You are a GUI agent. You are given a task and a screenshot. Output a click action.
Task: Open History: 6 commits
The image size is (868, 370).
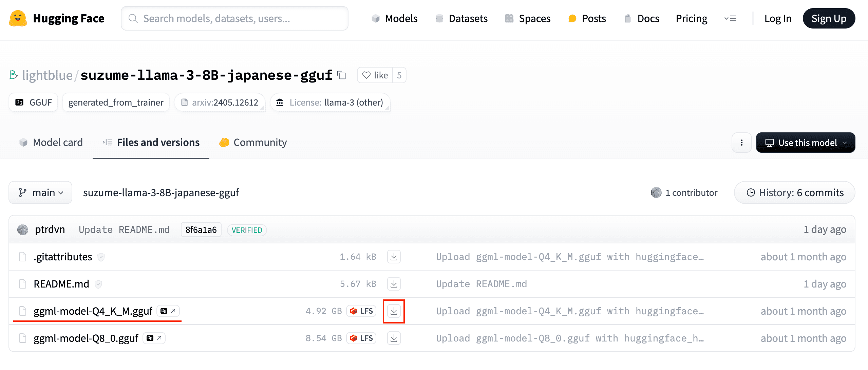pos(794,192)
